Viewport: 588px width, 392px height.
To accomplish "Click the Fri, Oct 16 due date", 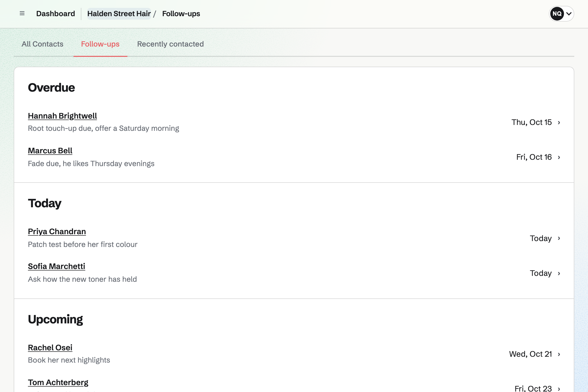I will [534, 157].
